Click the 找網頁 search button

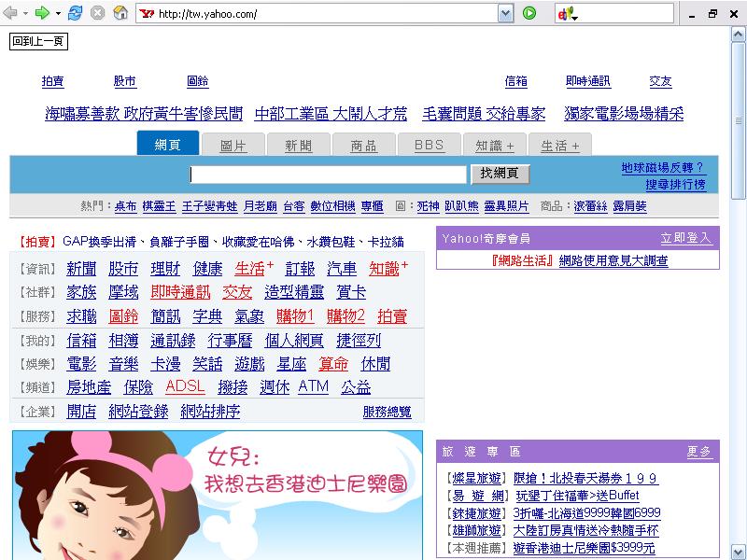pyautogui.click(x=500, y=174)
